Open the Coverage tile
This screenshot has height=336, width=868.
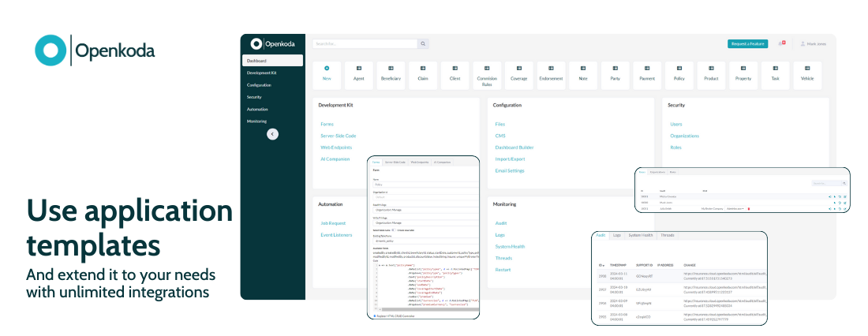519,75
